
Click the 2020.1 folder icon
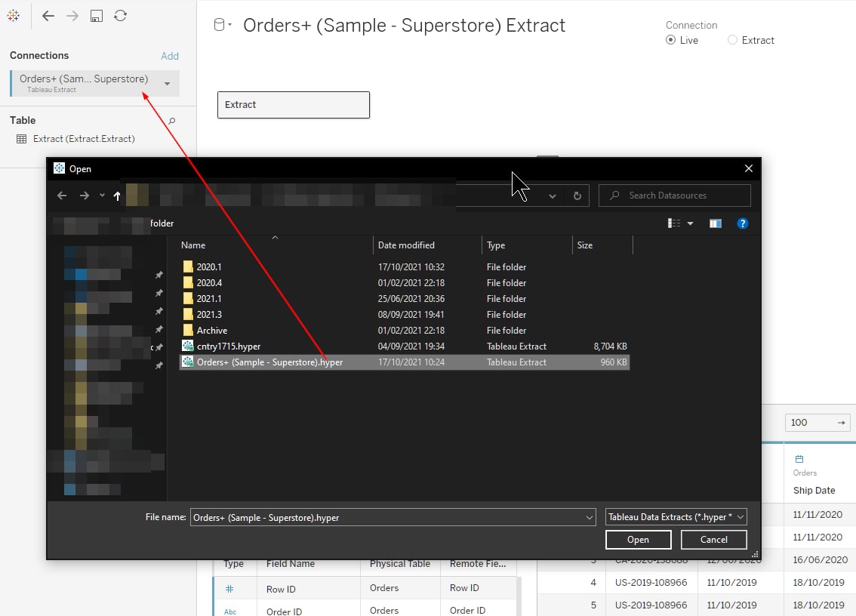[188, 266]
